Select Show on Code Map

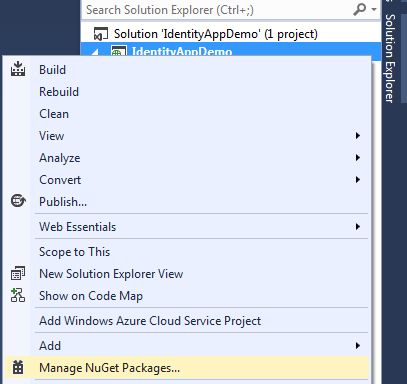tap(187, 296)
